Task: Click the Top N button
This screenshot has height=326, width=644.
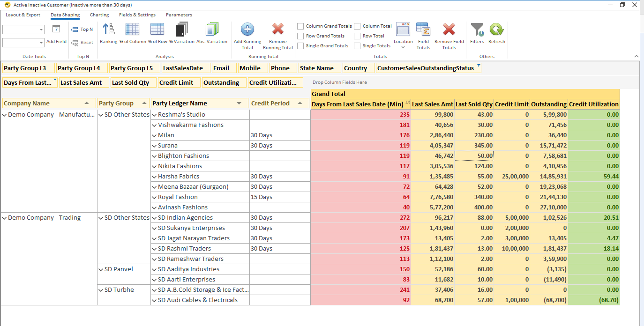Action: pos(82,29)
